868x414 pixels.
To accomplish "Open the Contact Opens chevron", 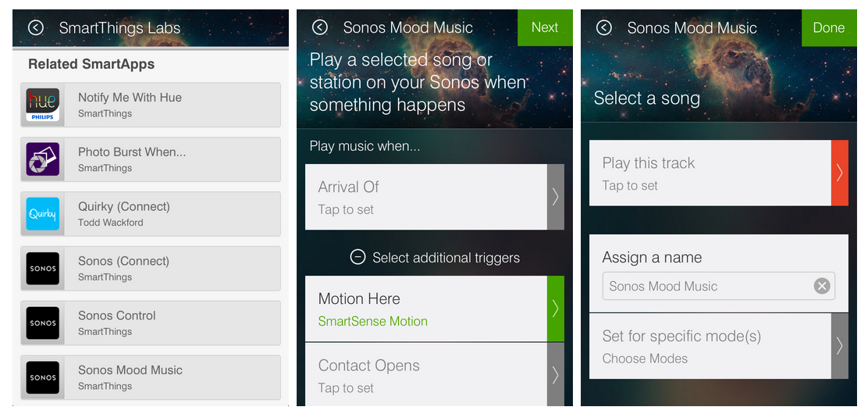I will click(555, 375).
